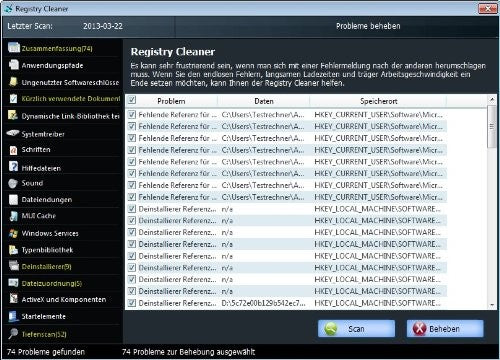Screen dimensions: 500x360
Task: Select the Deinstallierer(9) category label
Action: 46,267
